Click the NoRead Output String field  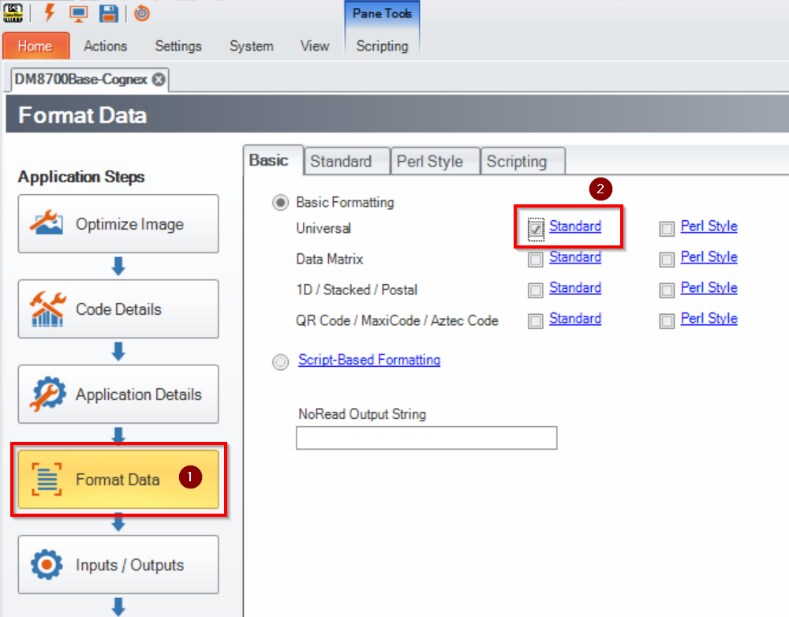426,438
